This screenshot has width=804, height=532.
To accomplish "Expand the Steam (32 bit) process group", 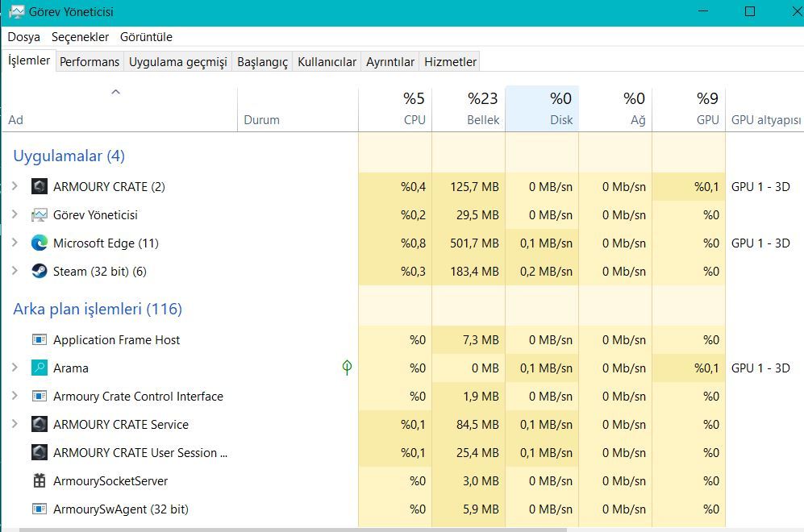I will point(15,272).
